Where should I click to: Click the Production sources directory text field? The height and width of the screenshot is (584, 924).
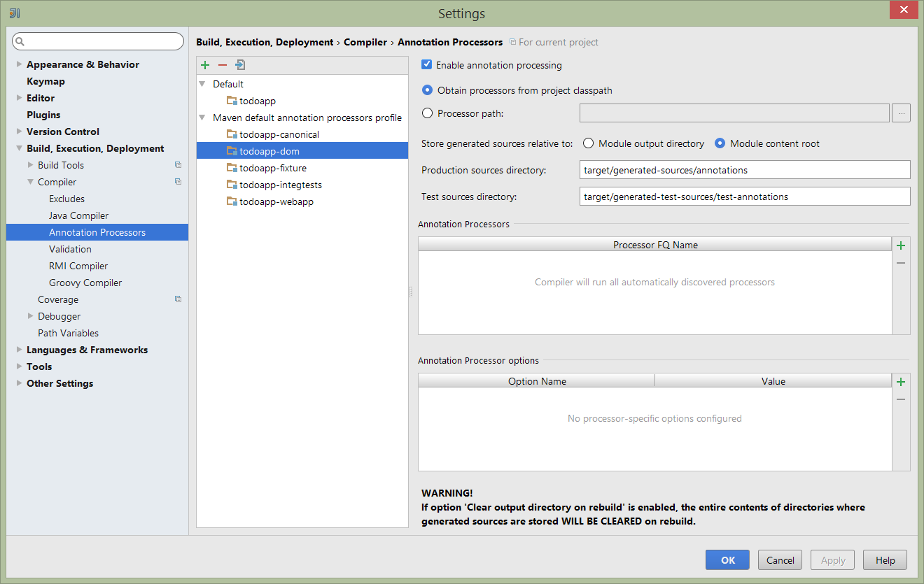click(x=745, y=170)
